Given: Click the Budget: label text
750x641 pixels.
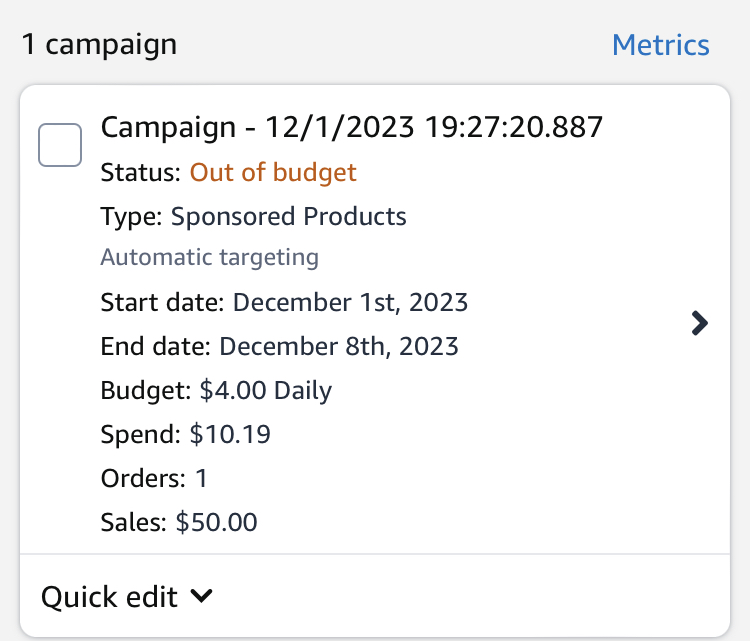Looking at the screenshot, I should coord(146,390).
